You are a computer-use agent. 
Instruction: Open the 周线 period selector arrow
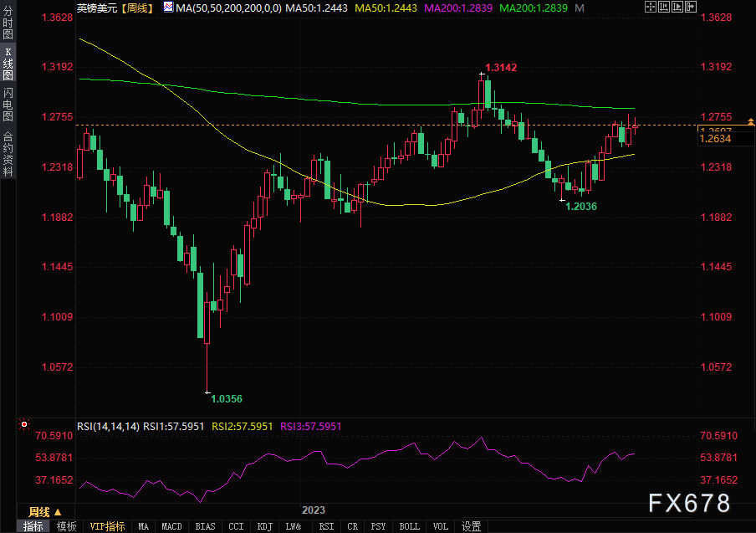pyautogui.click(x=57, y=511)
